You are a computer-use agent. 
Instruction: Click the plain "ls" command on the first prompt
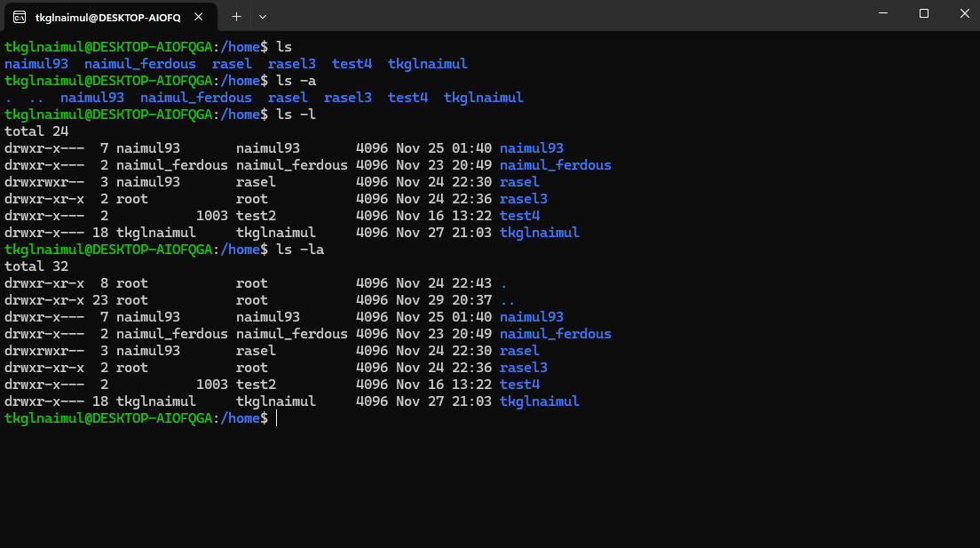pos(284,47)
